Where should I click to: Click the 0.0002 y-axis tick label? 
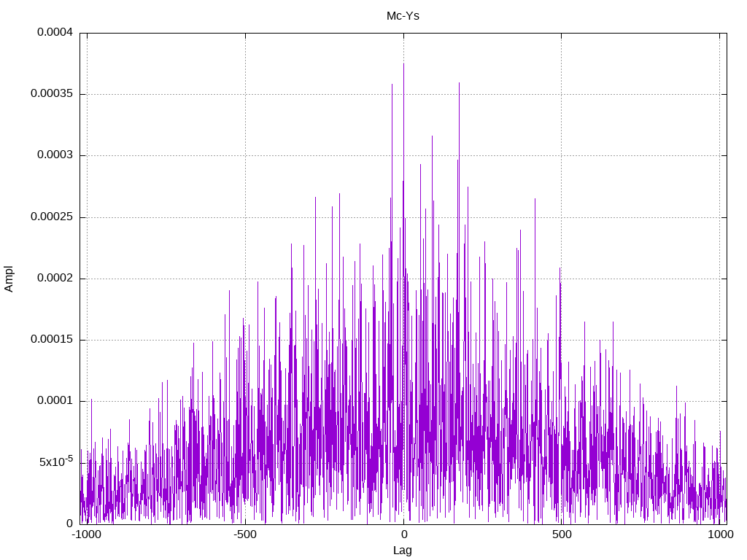[x=55, y=278]
